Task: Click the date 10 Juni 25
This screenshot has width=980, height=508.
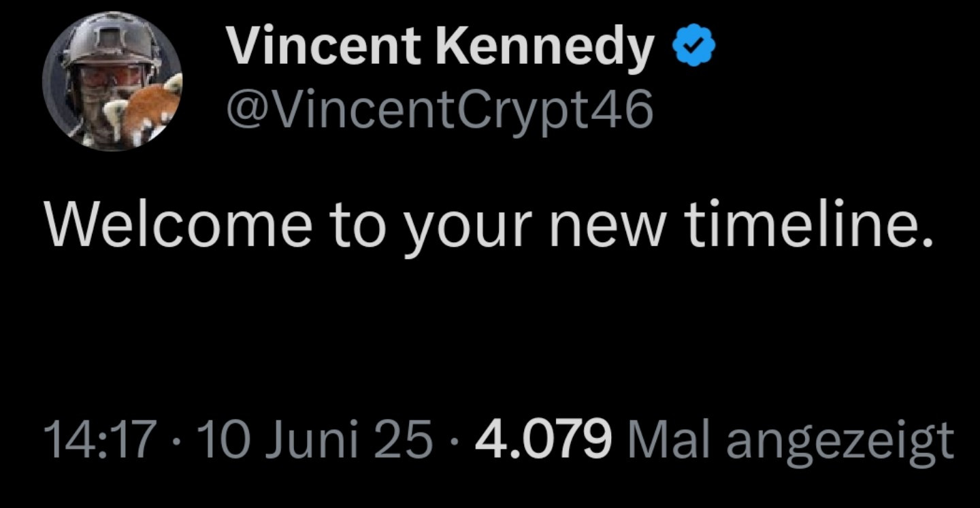Action: coord(315,440)
